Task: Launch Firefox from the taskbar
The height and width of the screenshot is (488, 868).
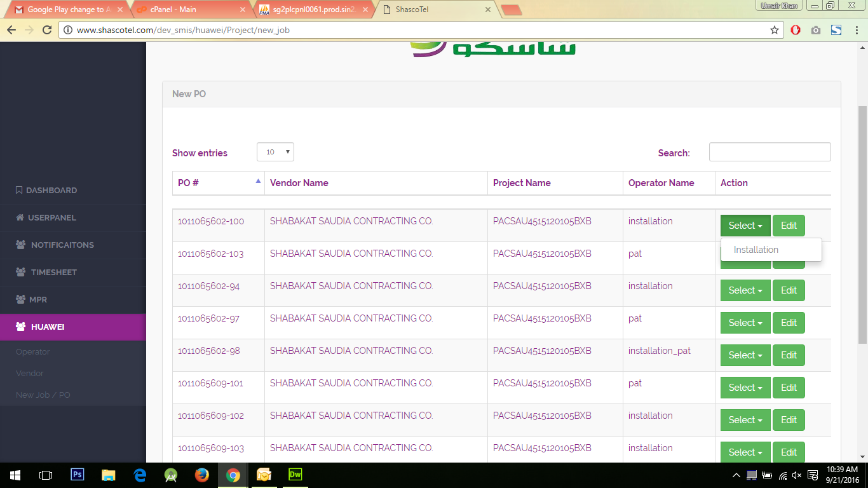Action: pyautogui.click(x=202, y=475)
